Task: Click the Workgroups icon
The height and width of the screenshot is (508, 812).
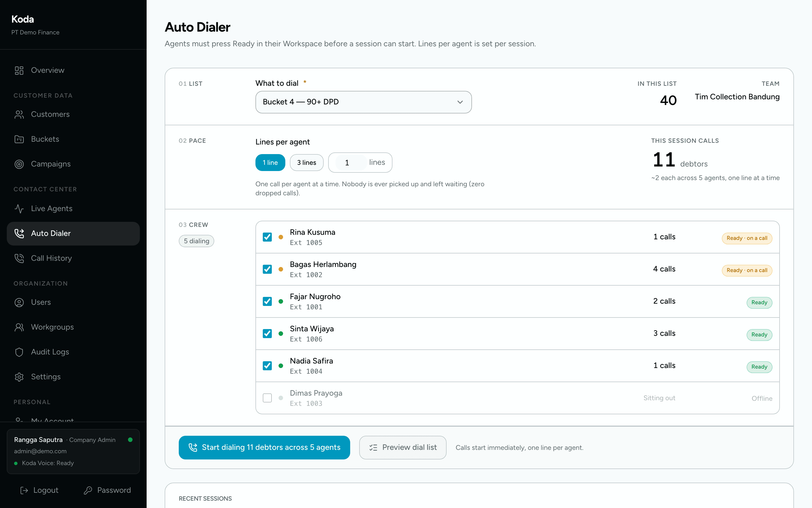Action: tap(19, 327)
